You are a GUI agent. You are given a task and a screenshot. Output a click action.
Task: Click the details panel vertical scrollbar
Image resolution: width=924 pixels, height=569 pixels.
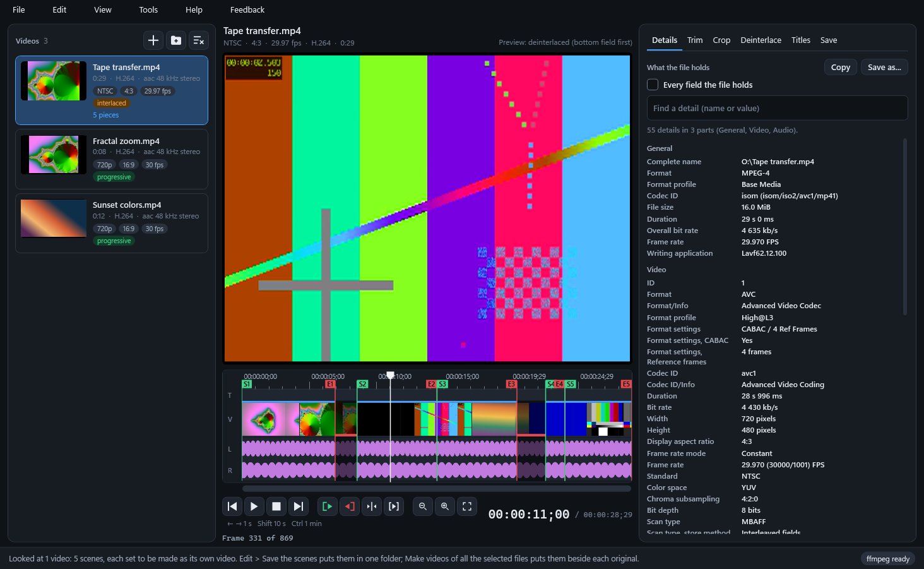[905, 227]
